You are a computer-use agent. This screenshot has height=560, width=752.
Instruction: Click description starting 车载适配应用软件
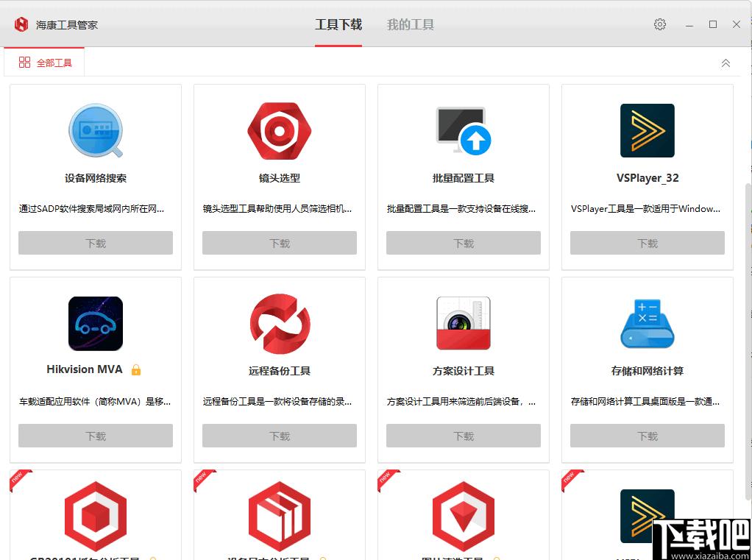pos(95,401)
